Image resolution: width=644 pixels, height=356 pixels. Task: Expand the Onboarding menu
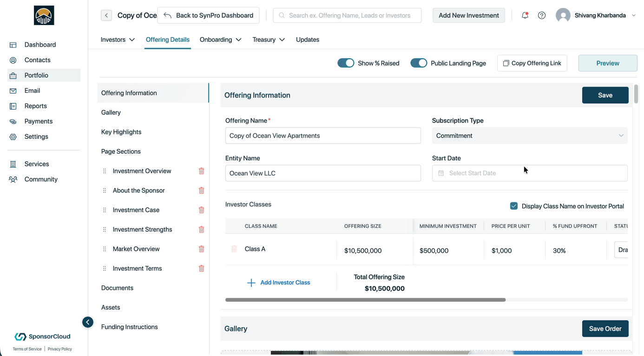click(x=221, y=39)
